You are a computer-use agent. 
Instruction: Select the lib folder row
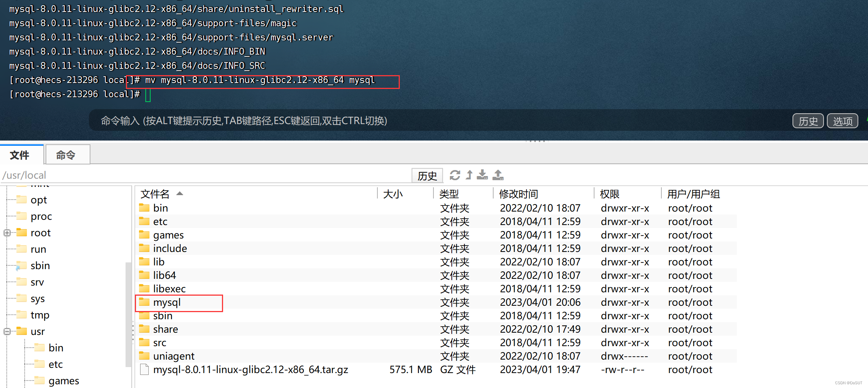point(436,262)
